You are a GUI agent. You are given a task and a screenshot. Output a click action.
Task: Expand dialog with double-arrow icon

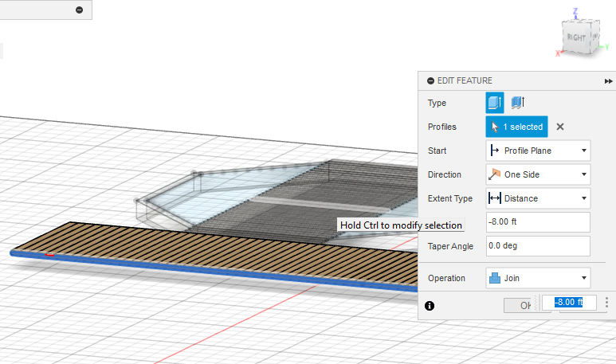tap(608, 81)
